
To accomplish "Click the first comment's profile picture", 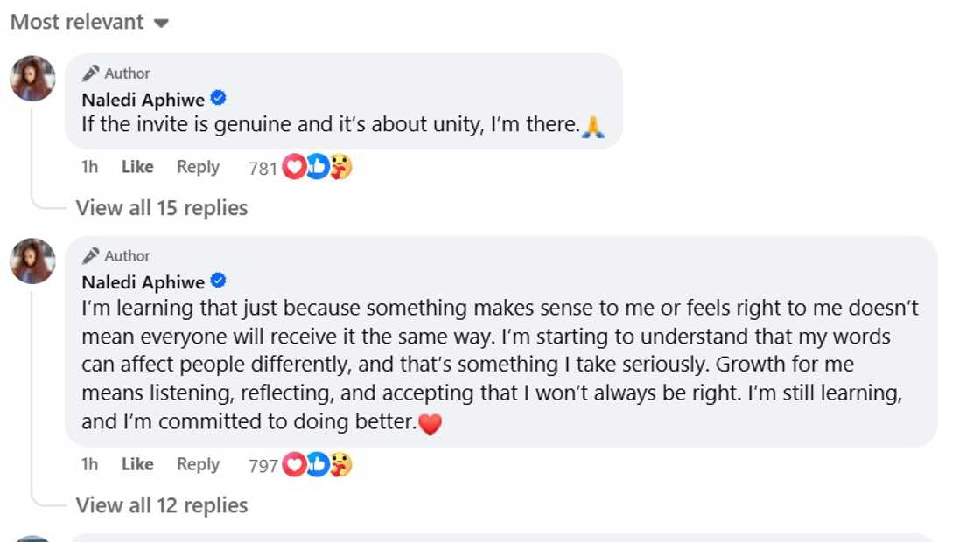I will (32, 79).
